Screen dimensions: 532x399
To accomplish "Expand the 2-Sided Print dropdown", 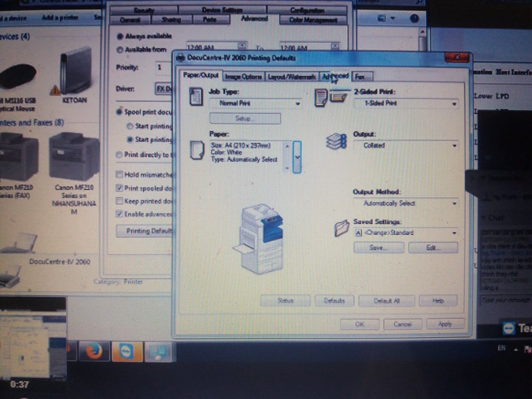I will coord(406,104).
